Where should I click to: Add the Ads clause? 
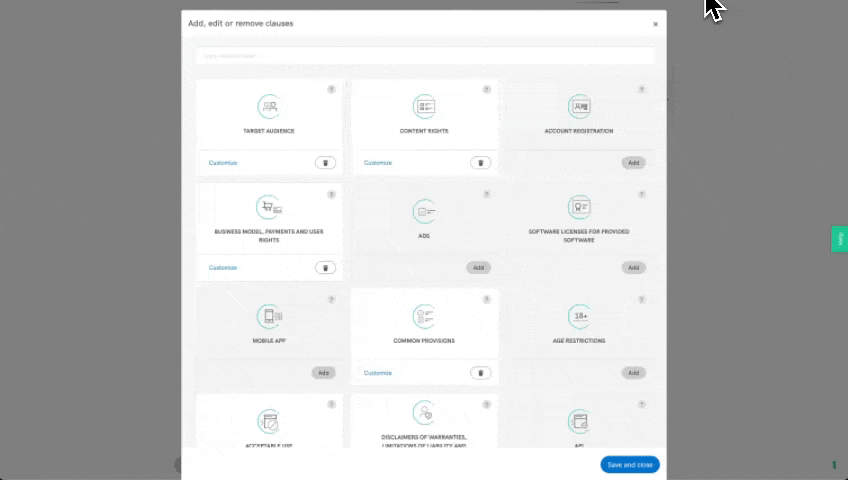tap(478, 267)
